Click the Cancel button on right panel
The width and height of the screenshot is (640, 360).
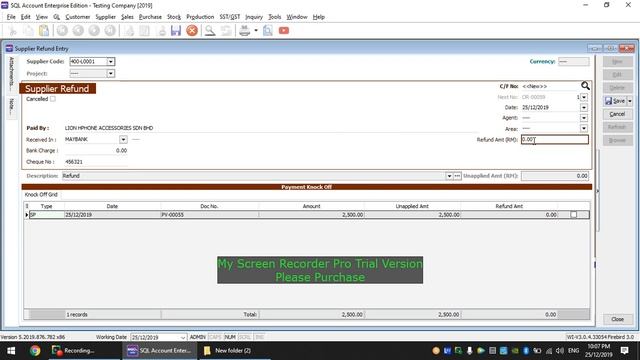(618, 114)
